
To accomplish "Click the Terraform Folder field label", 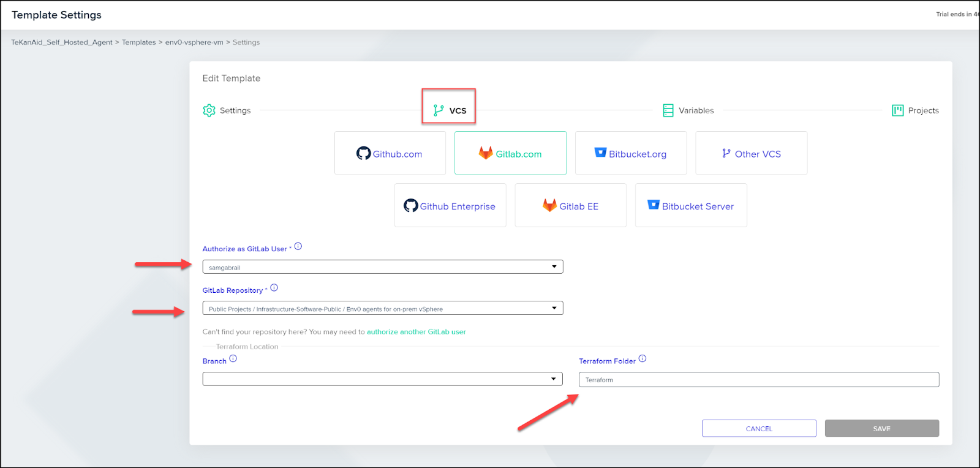I will [608, 361].
